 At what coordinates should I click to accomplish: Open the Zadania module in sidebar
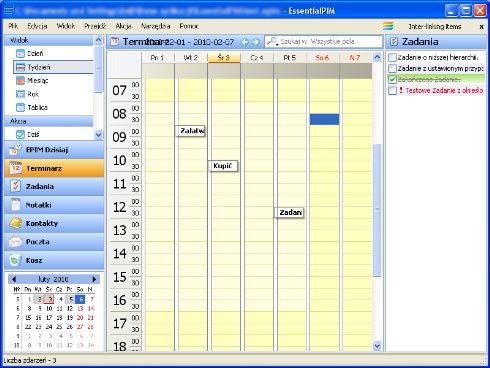[x=54, y=187]
